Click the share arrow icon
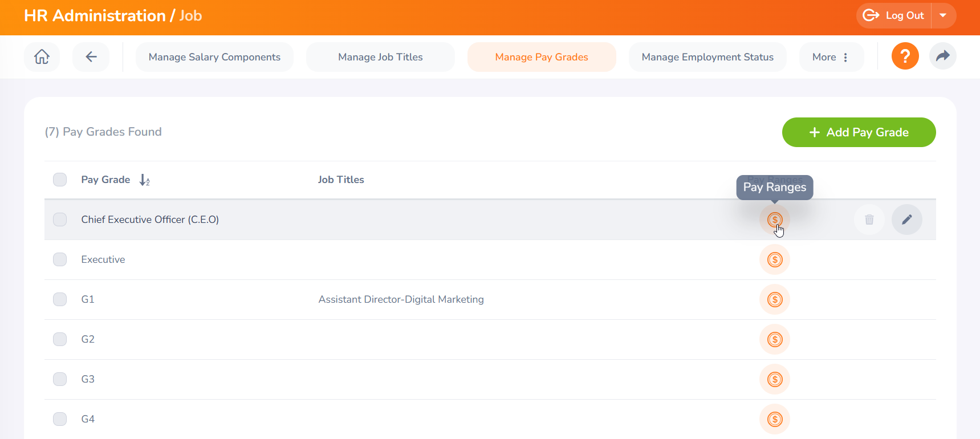Viewport: 980px width, 439px height. tap(942, 56)
